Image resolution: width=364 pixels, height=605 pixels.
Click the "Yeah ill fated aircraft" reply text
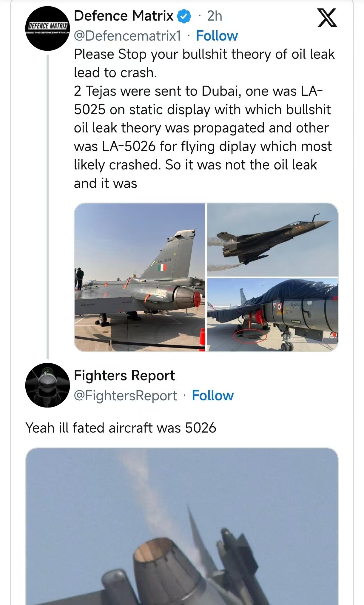(x=121, y=428)
